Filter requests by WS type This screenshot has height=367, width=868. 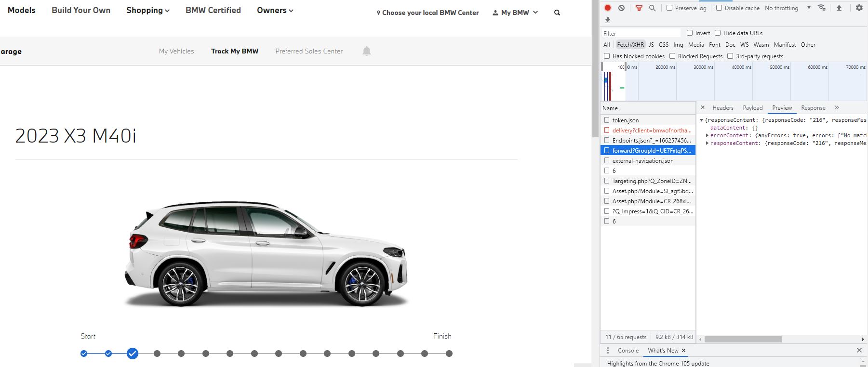pos(744,44)
